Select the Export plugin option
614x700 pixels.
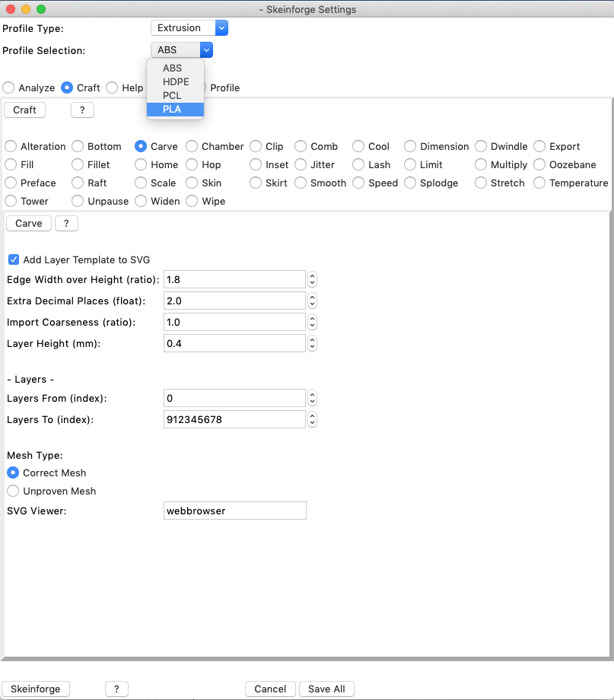pos(539,146)
